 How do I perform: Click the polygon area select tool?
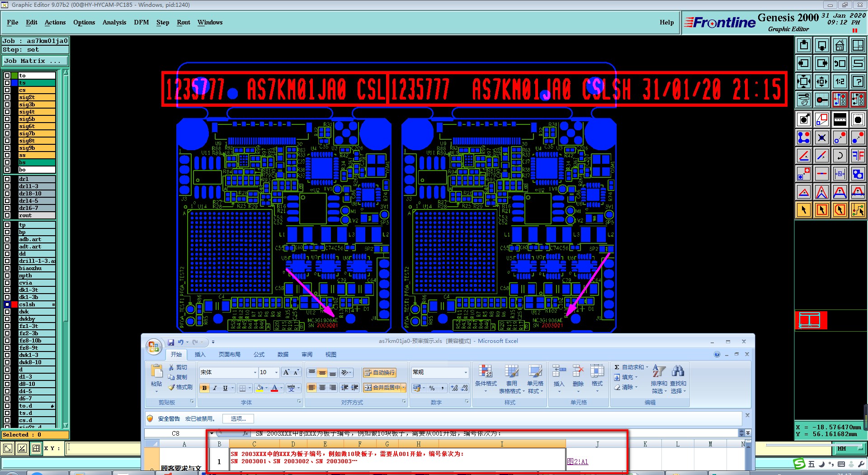pos(840,209)
